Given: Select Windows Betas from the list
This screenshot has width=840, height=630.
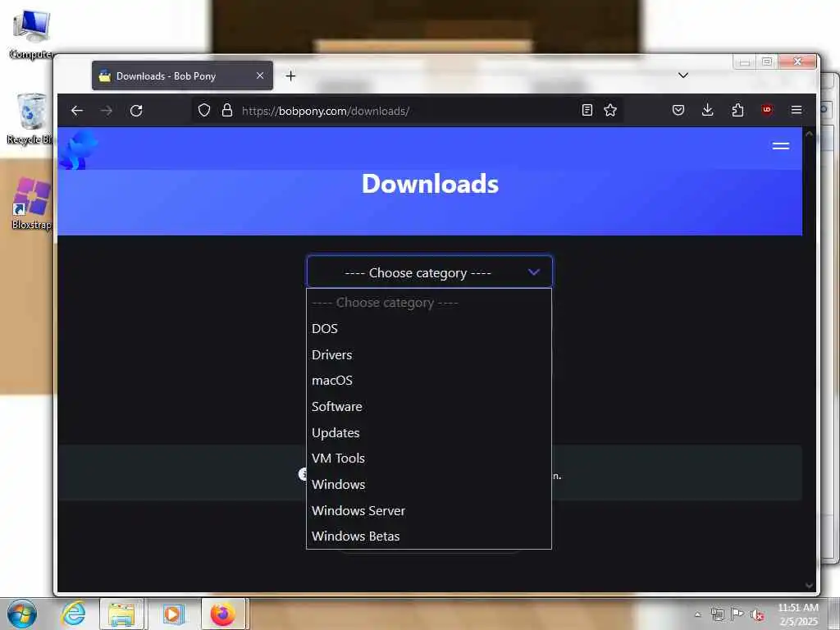Looking at the screenshot, I should 428,536.
